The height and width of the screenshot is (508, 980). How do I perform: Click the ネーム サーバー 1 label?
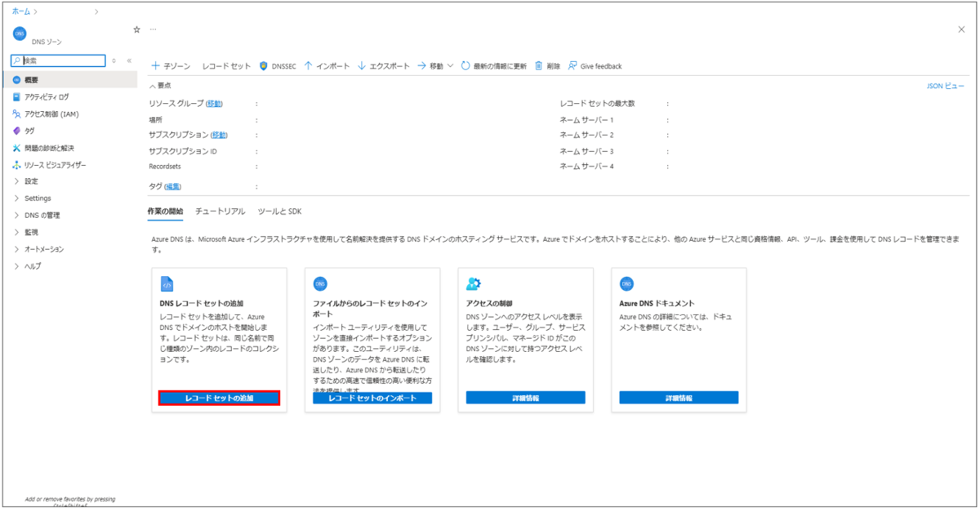(586, 119)
